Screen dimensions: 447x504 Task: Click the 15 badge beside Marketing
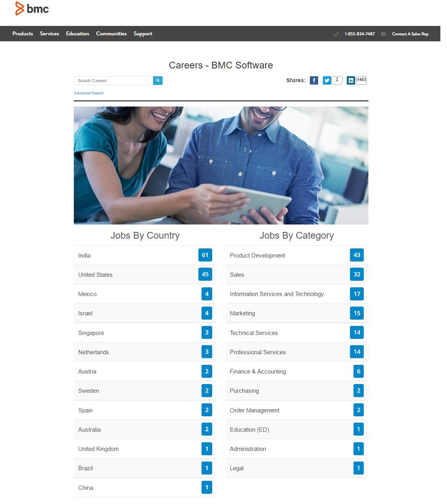(x=357, y=313)
